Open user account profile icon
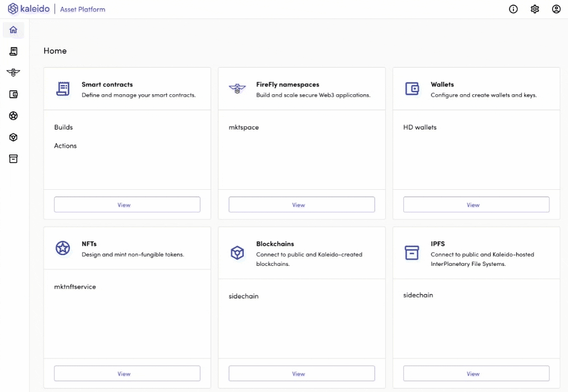 click(x=556, y=9)
